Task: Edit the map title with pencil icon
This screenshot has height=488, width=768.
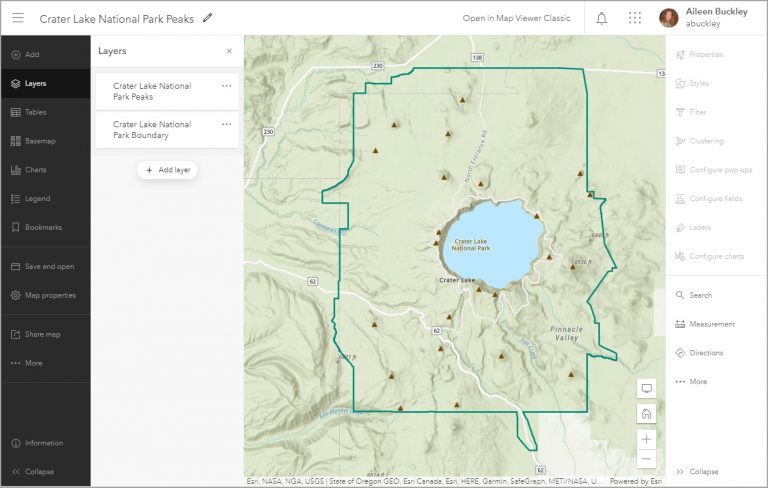Action: click(x=207, y=18)
